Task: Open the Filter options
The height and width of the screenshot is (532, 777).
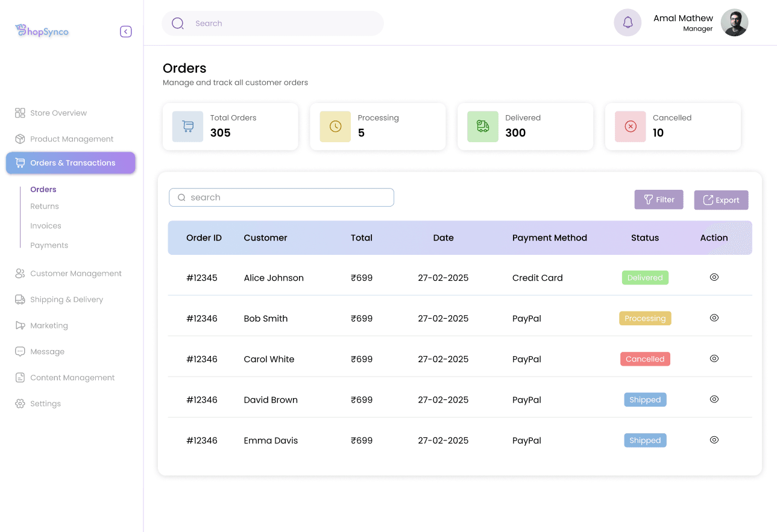Action: point(659,199)
